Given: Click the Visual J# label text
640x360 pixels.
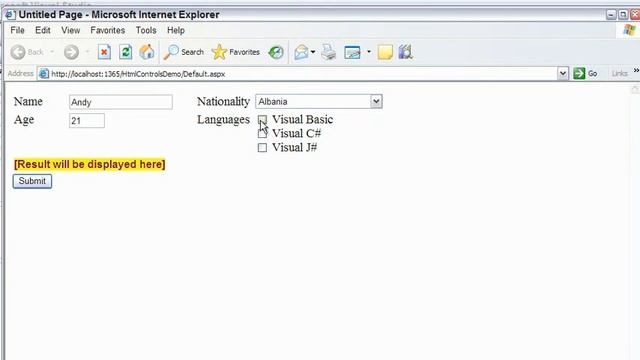Looking at the screenshot, I should (294, 147).
